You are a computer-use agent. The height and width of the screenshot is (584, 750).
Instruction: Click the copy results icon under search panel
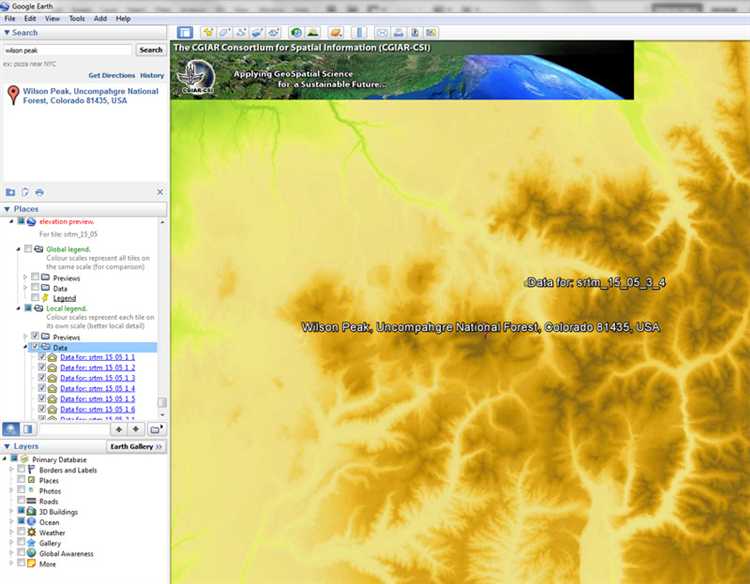click(25, 192)
